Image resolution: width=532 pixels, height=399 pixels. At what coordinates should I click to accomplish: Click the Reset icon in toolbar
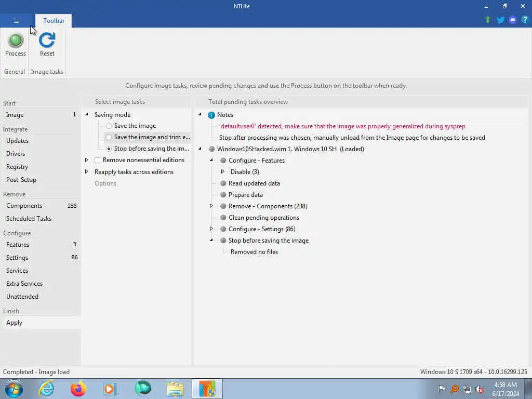tap(47, 40)
